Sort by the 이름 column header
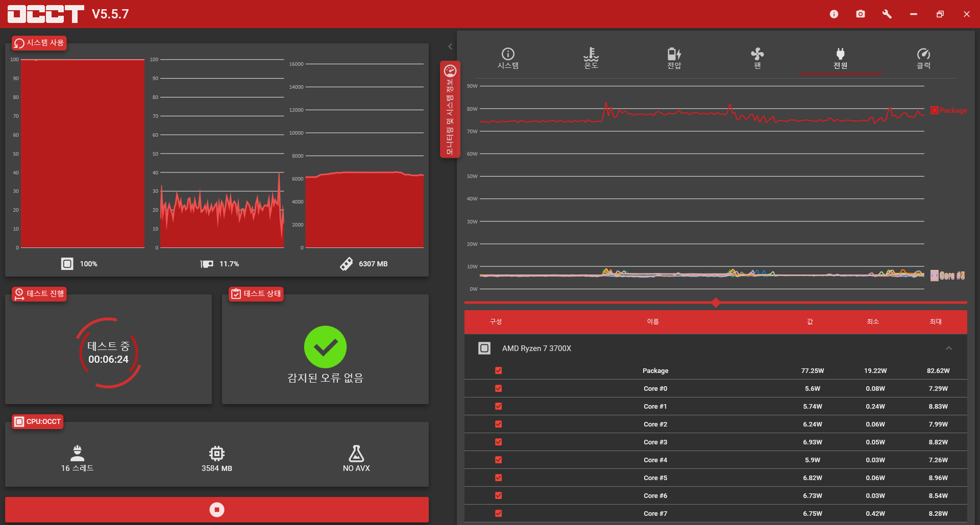 click(653, 321)
